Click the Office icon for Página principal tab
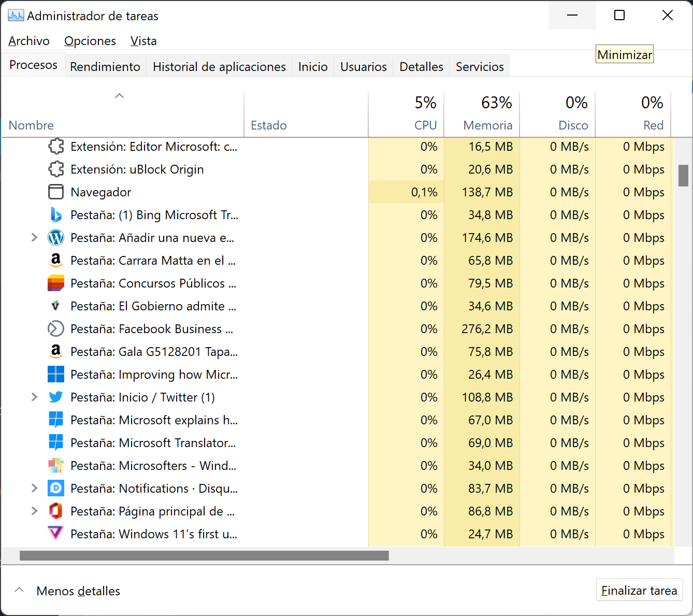 click(x=56, y=511)
